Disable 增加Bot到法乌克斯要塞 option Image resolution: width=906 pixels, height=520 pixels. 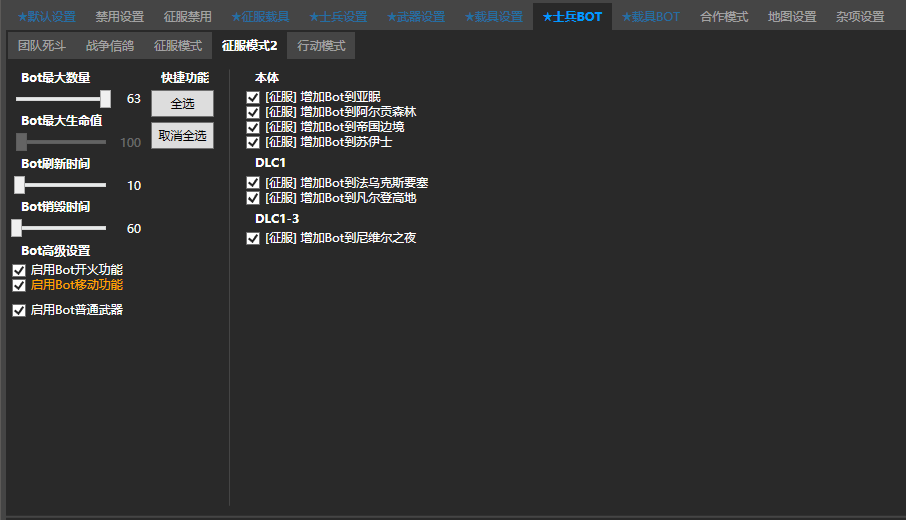click(x=253, y=183)
